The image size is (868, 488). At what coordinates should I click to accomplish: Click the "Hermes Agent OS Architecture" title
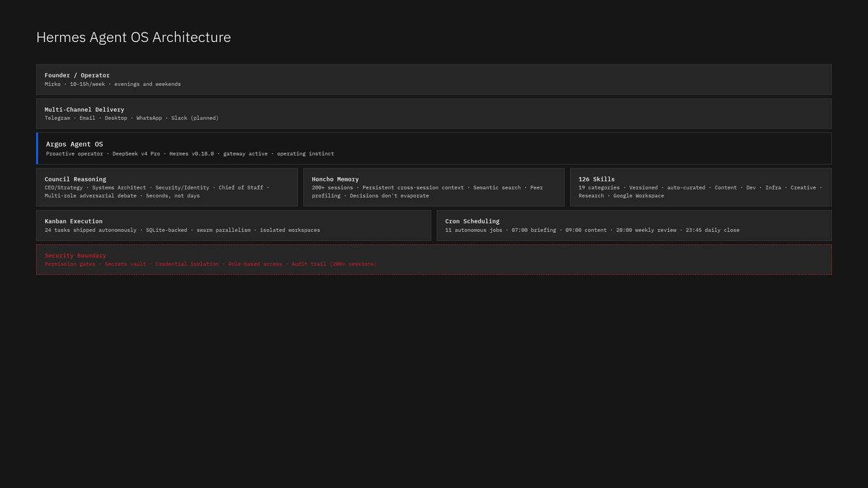pos(134,38)
